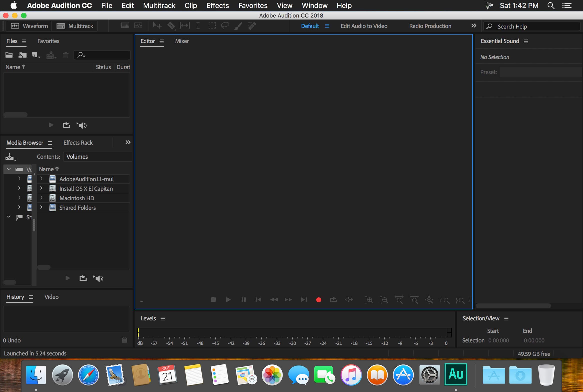Open Essential Sound panel menu
Viewport: 583px width, 392px height.
526,41
